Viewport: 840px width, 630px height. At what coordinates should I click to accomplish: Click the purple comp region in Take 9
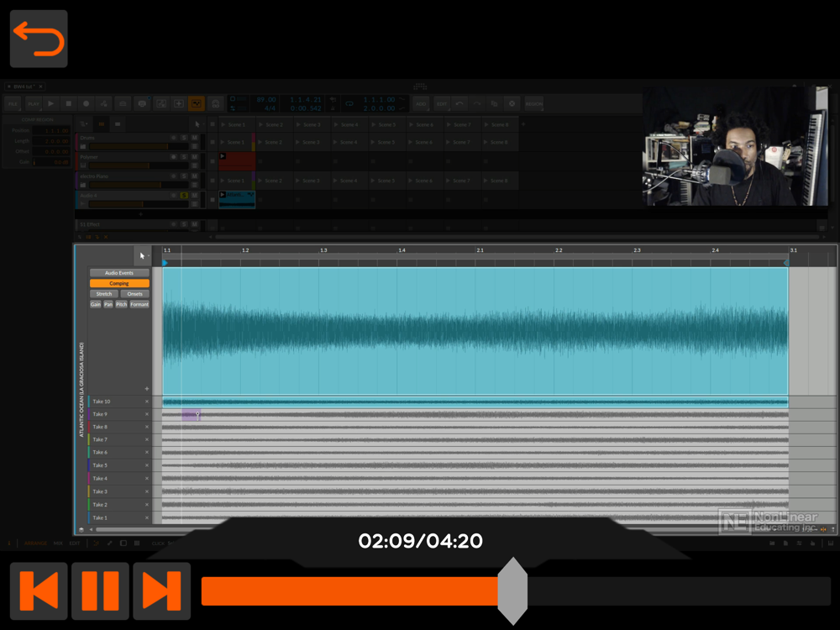pos(191,415)
